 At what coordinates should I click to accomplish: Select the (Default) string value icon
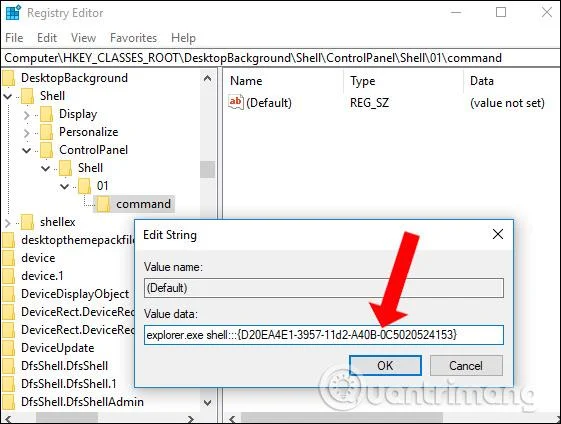236,102
